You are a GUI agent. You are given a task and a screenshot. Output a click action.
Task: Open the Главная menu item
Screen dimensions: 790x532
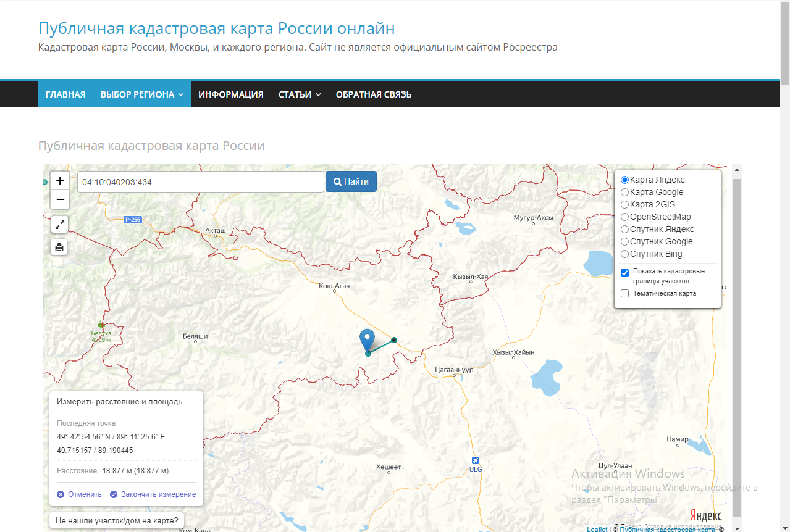tap(65, 94)
